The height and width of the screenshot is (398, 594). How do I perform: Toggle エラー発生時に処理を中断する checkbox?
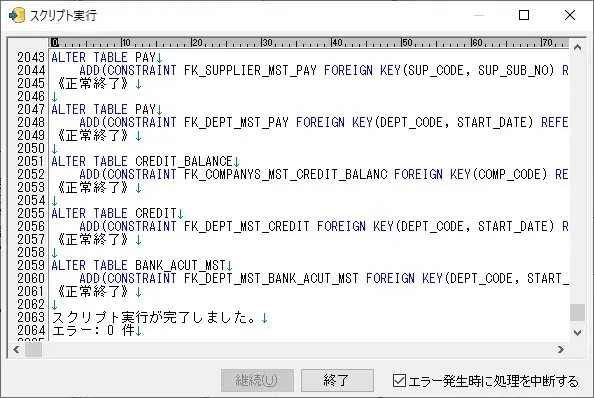pyautogui.click(x=399, y=381)
